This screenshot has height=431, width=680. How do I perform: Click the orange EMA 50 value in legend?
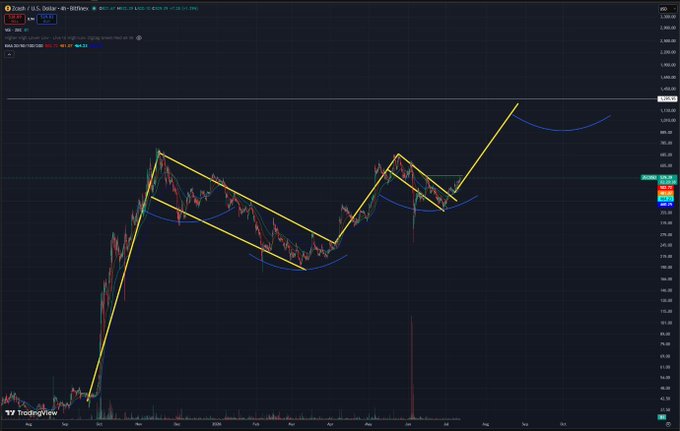[66, 46]
